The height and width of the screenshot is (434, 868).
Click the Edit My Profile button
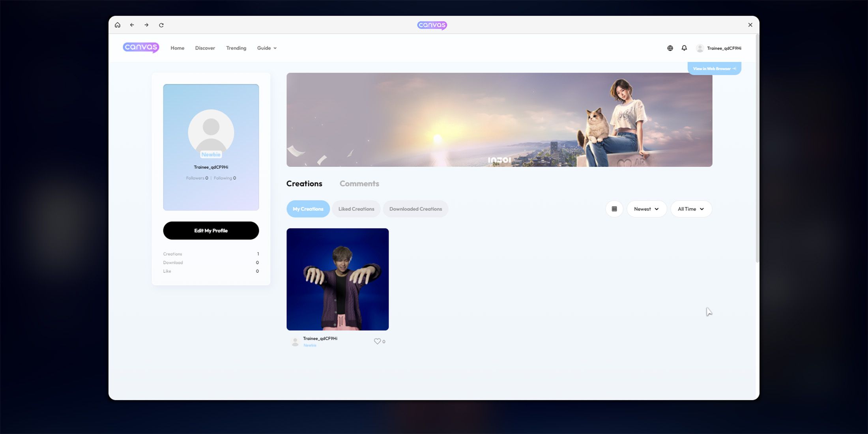[211, 230]
